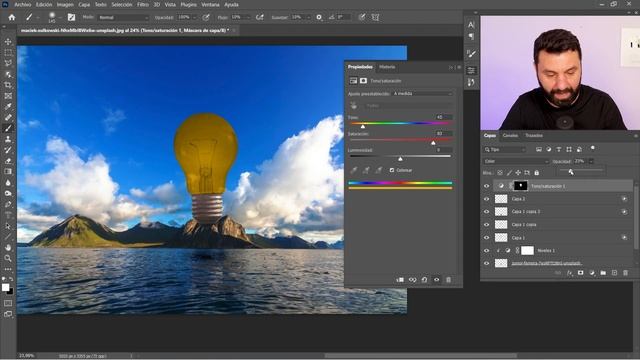Select the Crop tool

[8, 85]
